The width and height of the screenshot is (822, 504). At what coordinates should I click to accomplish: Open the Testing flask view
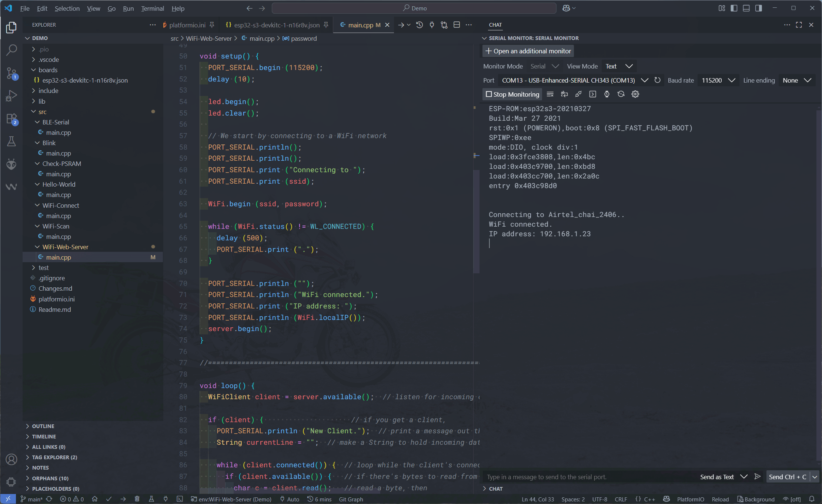pos(11,141)
